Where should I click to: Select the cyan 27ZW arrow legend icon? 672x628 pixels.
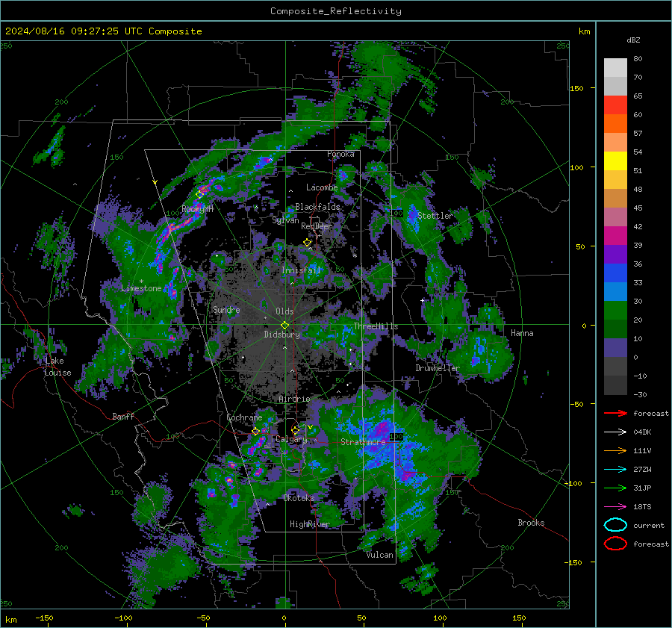(x=615, y=470)
